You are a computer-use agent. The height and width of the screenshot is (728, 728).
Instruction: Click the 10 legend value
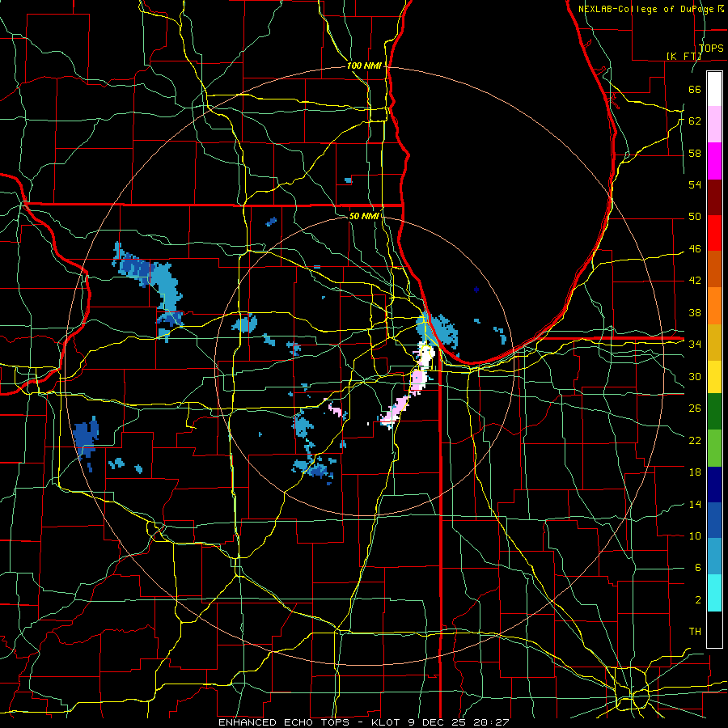(x=695, y=536)
